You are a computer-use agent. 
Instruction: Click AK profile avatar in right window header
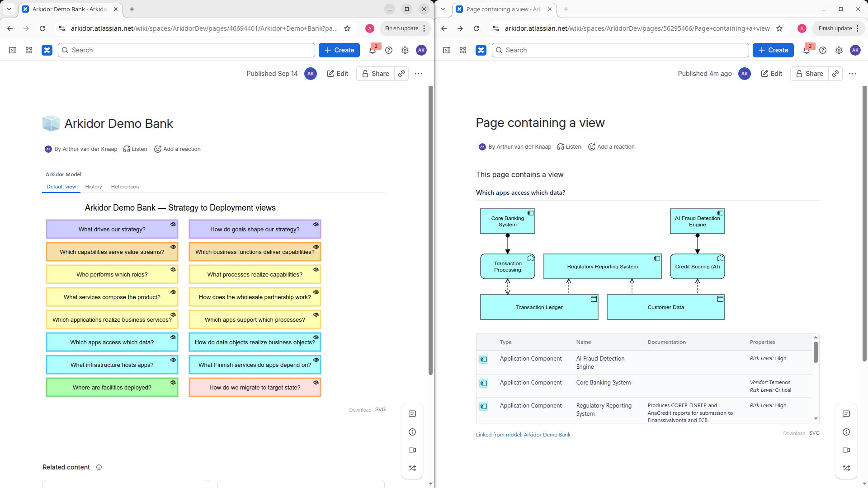pos(855,50)
